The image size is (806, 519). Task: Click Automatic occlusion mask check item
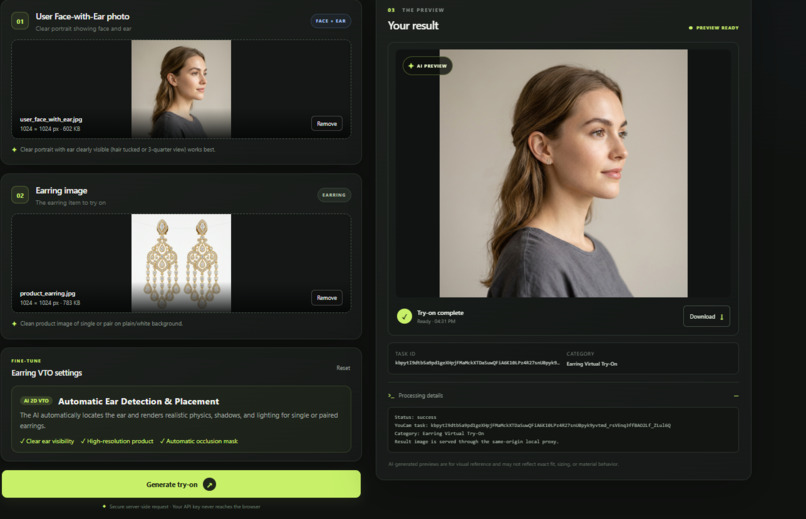[198, 441]
